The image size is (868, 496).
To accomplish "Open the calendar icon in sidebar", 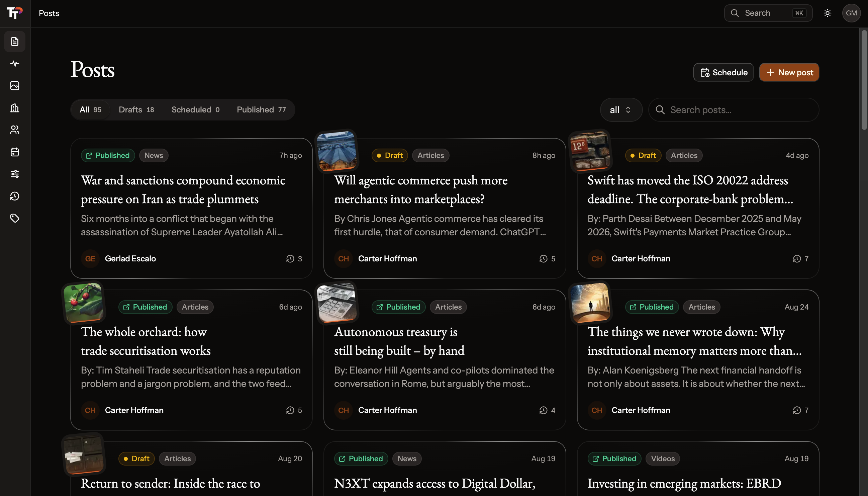I will click(15, 152).
